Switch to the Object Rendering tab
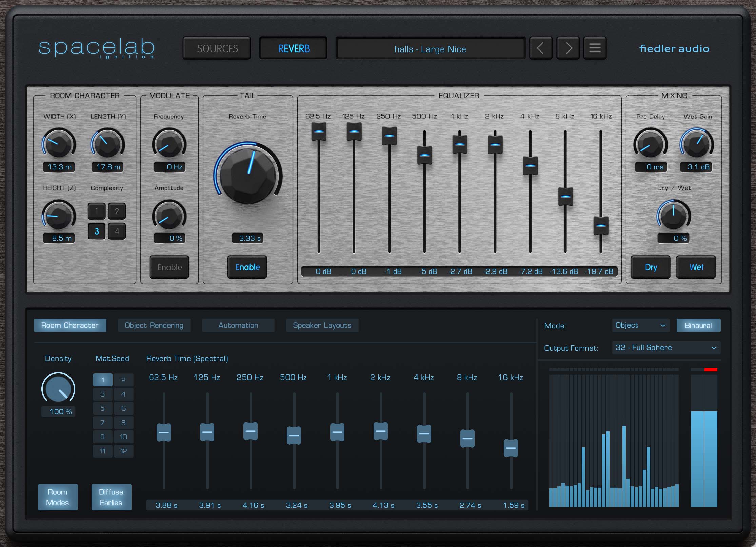The height and width of the screenshot is (547, 756). click(154, 325)
